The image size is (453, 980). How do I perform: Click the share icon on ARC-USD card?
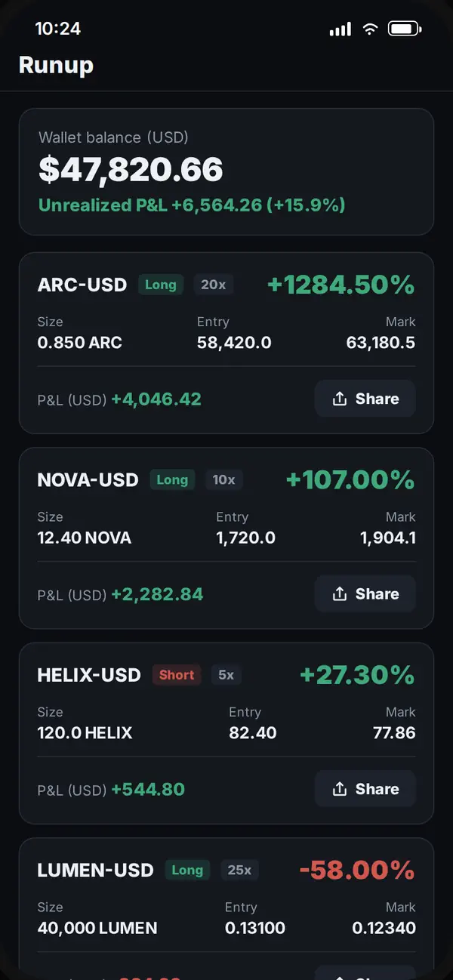pos(340,399)
